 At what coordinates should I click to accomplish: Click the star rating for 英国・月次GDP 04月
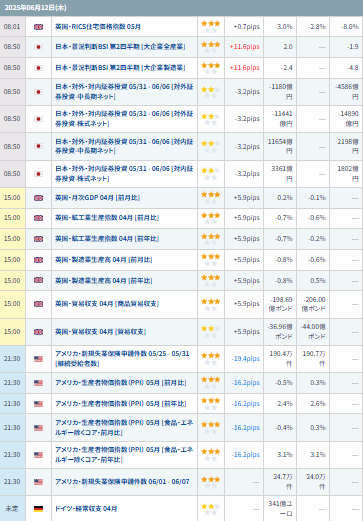point(210,198)
